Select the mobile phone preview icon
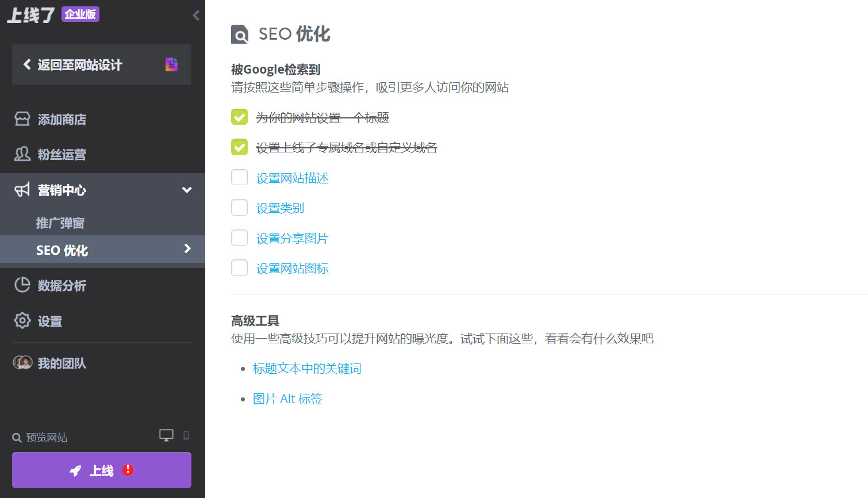Screen dimensions: 868x498 tap(185, 436)
